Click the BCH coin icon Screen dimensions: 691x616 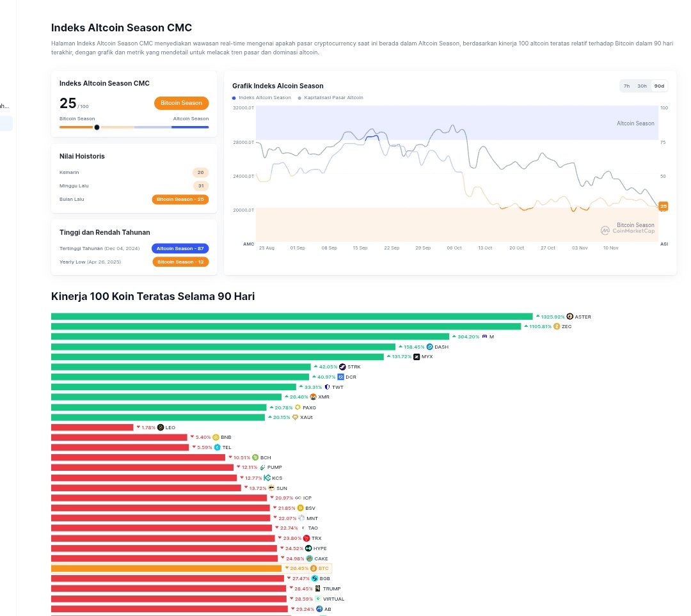pos(255,457)
